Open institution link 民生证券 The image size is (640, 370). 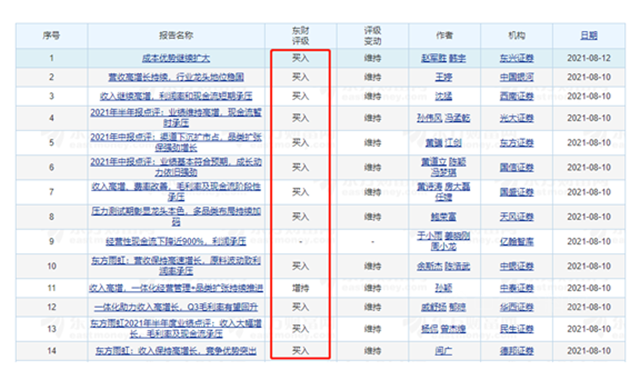click(x=517, y=329)
